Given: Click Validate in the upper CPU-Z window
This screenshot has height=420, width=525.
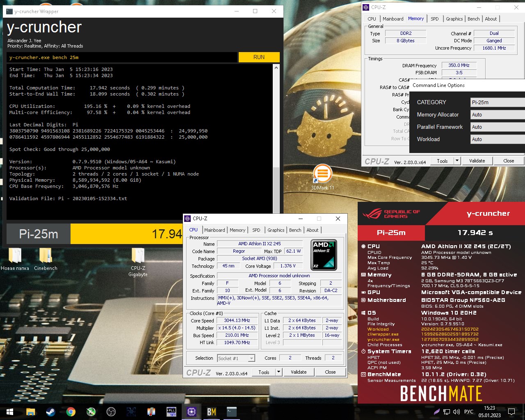Looking at the screenshot, I should pyautogui.click(x=477, y=161).
